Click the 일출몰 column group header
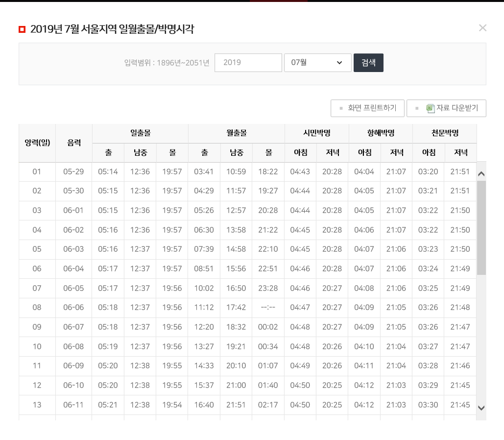Viewport: 504px width, 440px height. point(140,133)
